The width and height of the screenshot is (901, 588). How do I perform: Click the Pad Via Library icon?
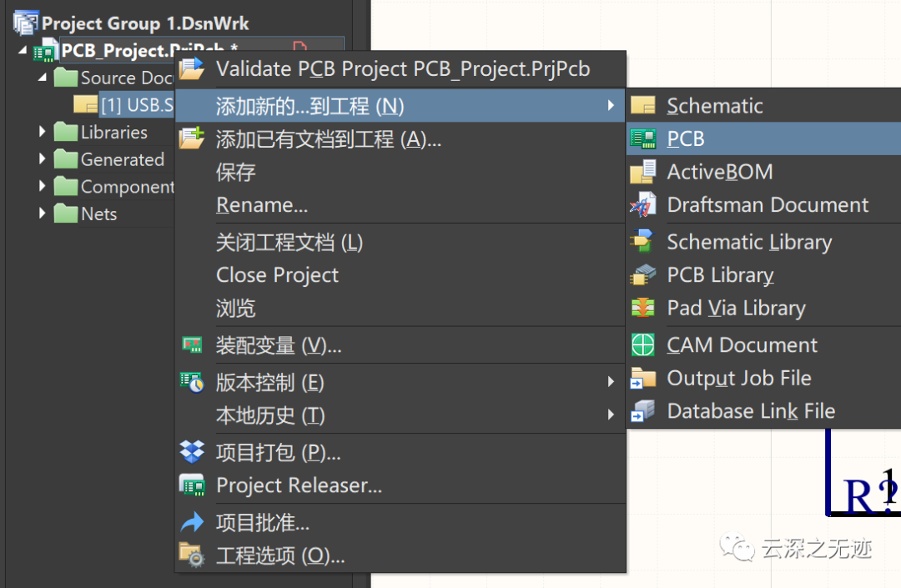642,308
